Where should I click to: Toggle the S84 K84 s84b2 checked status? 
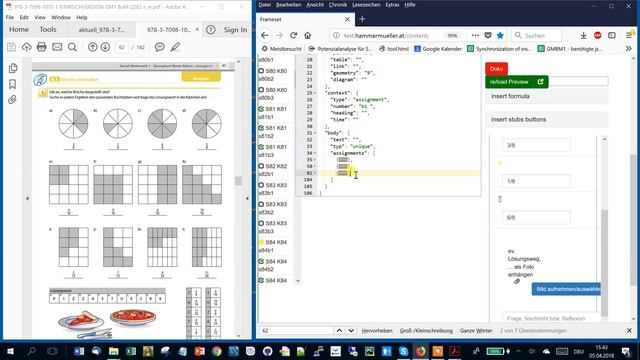pyautogui.click(x=261, y=261)
